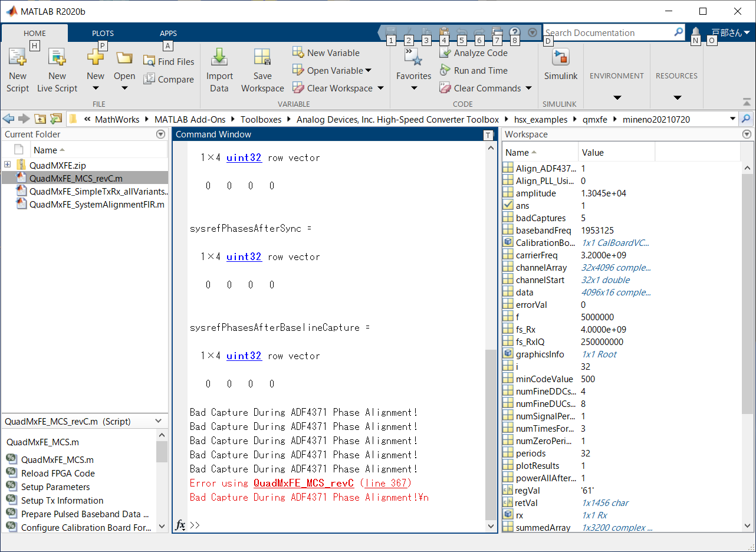This screenshot has height=552, width=756.
Task: Expand the ENVIRONMENT section
Action: 617,97
